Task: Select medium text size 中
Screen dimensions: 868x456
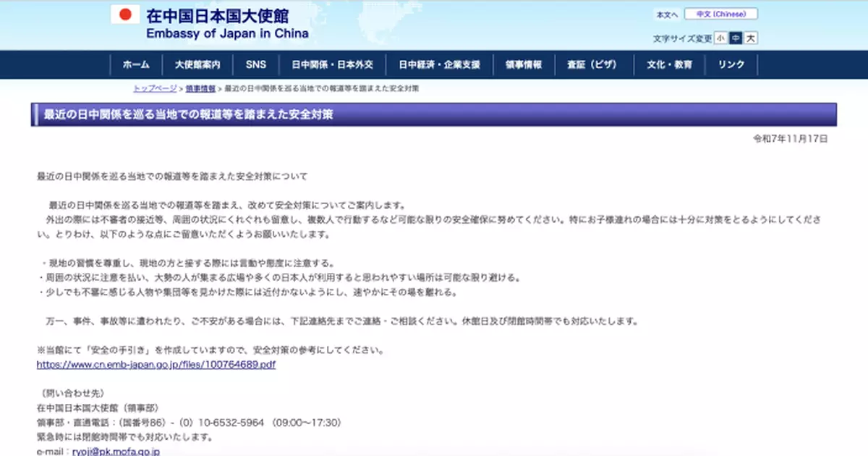Action: click(x=735, y=38)
